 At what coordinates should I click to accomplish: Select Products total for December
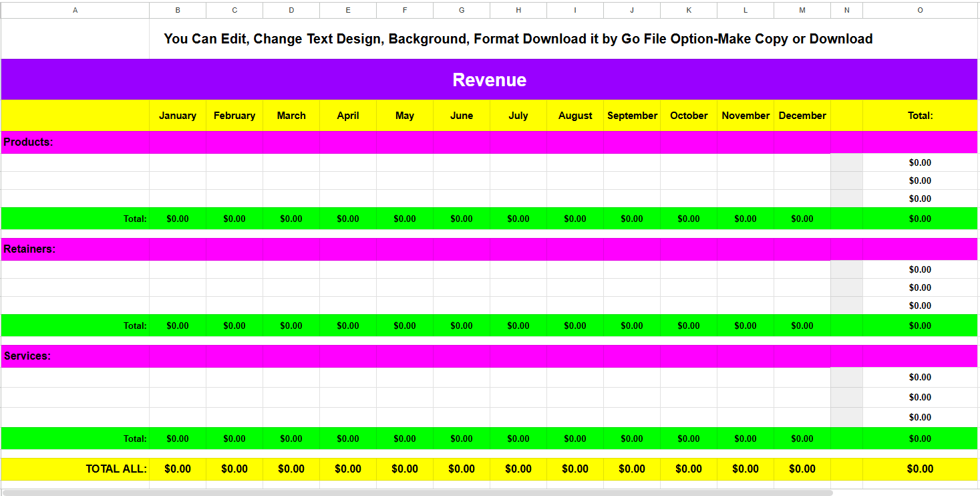click(x=802, y=219)
